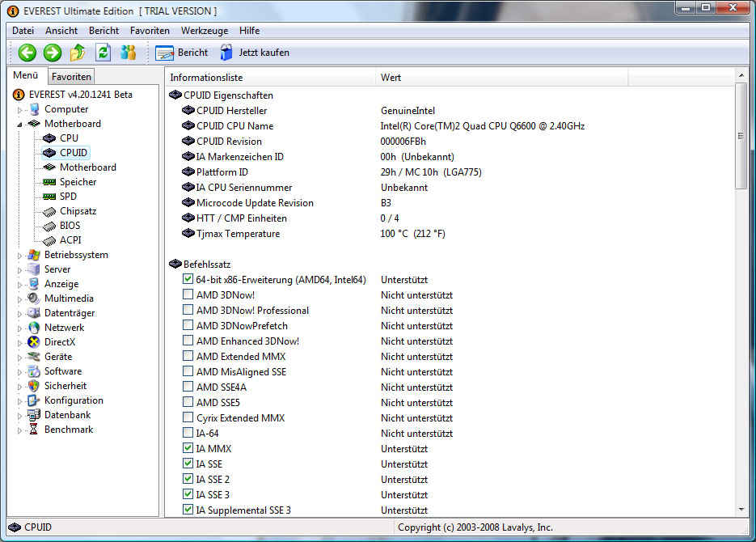Click the Datenbank icon in tree

tap(34, 415)
